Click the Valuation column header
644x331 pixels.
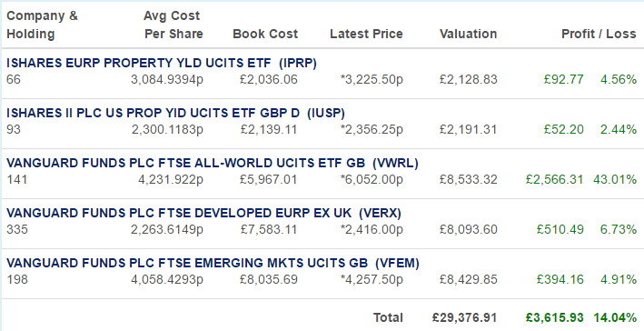coord(468,34)
